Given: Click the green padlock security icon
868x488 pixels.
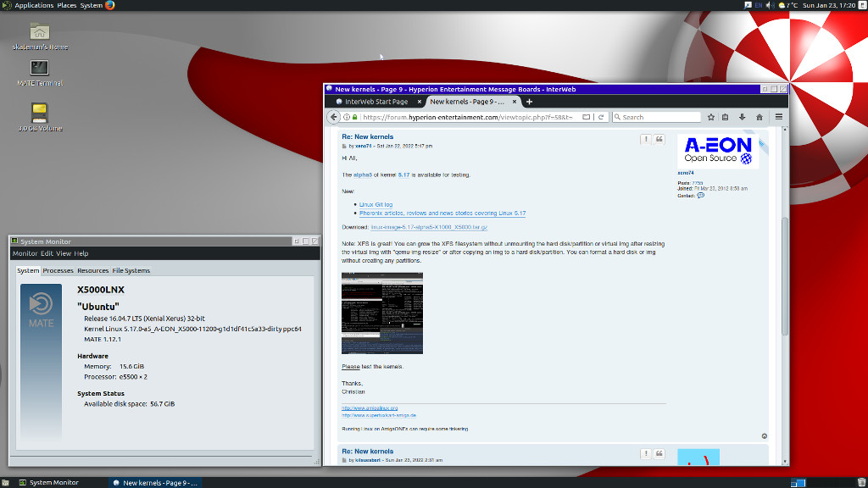Looking at the screenshot, I should [355, 117].
